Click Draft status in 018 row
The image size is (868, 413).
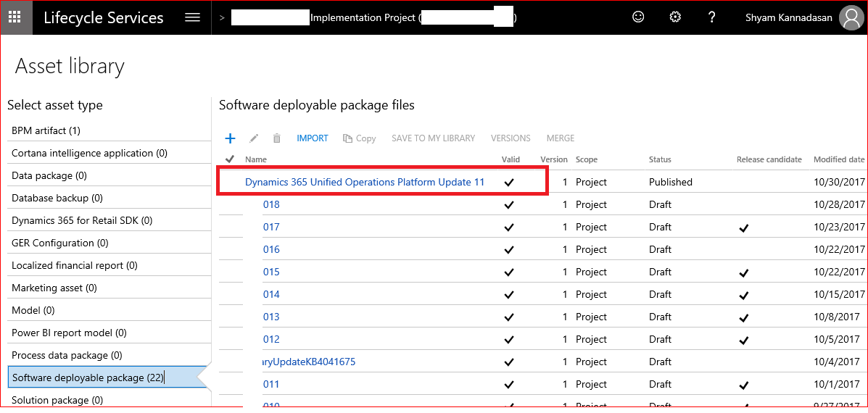coord(660,204)
